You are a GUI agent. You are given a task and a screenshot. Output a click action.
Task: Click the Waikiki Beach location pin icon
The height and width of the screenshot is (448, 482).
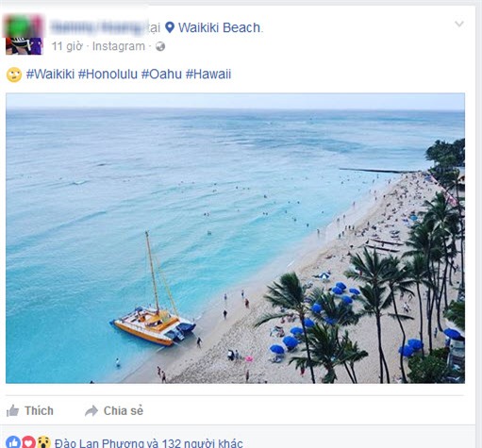[x=170, y=27]
